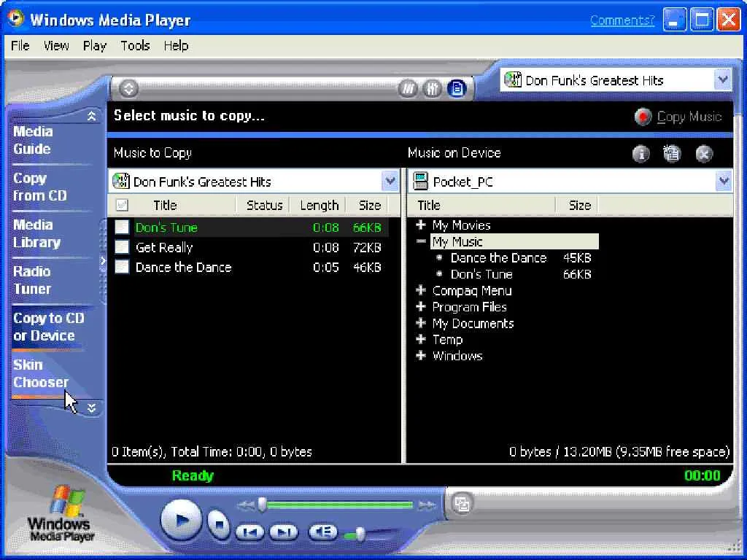Viewport: 747px width, 560px height.
Task: Open the Music to Copy playlist dropdown
Action: [390, 181]
